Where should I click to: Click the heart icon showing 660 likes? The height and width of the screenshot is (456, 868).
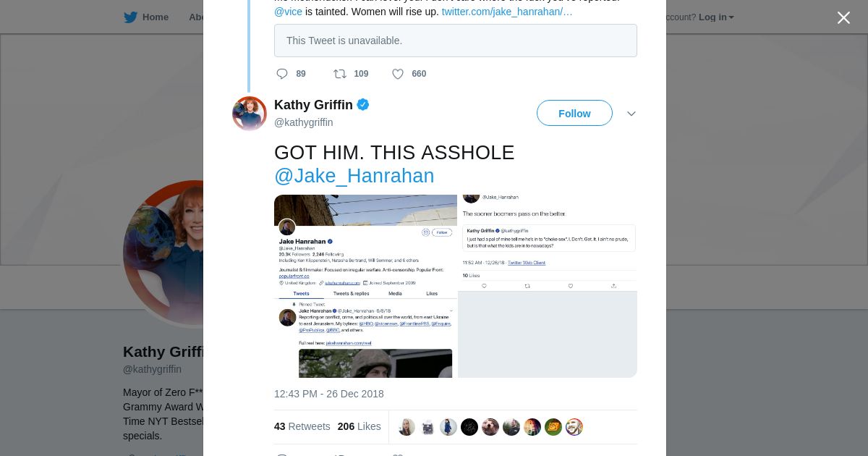[398, 74]
